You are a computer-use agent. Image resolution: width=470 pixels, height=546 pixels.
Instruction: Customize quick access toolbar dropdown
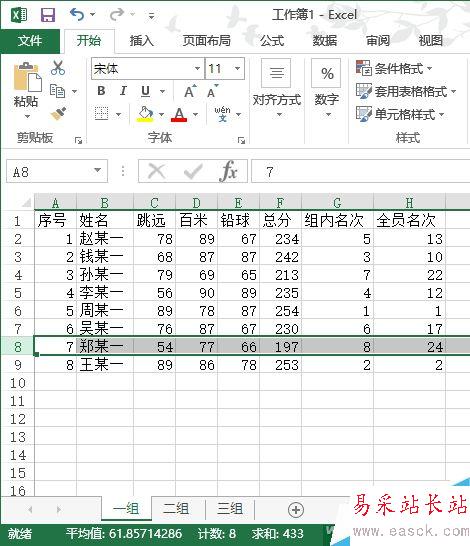point(151,15)
